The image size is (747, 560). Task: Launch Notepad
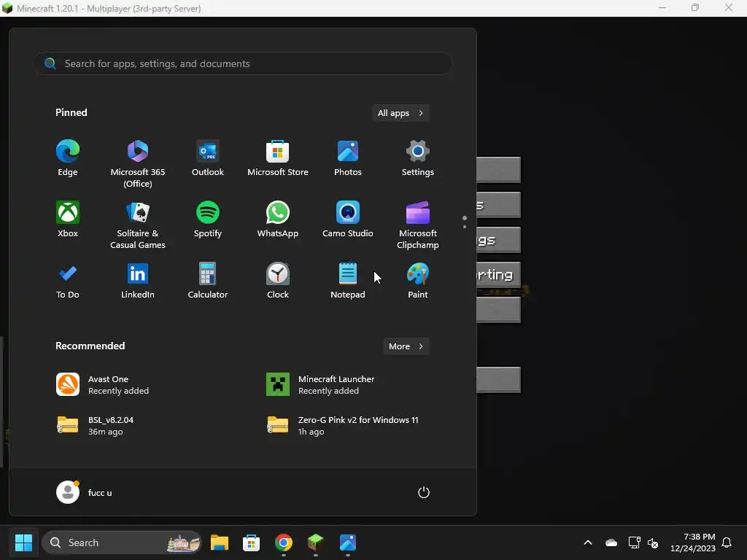[x=348, y=281]
